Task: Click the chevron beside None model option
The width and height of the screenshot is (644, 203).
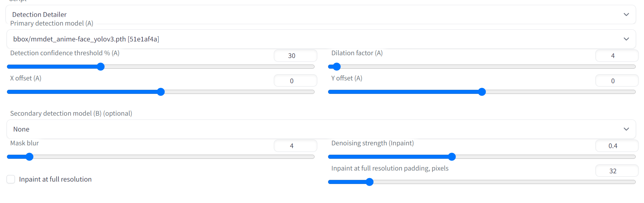Action: tap(626, 129)
